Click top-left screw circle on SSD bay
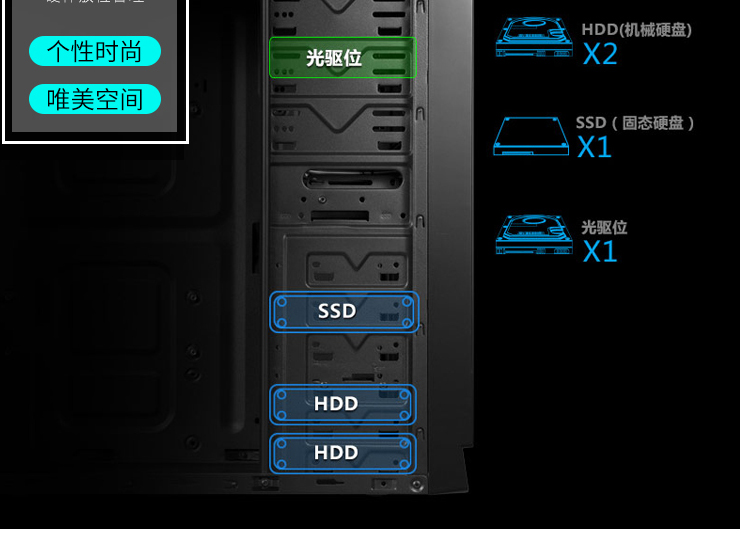 pyautogui.click(x=282, y=302)
